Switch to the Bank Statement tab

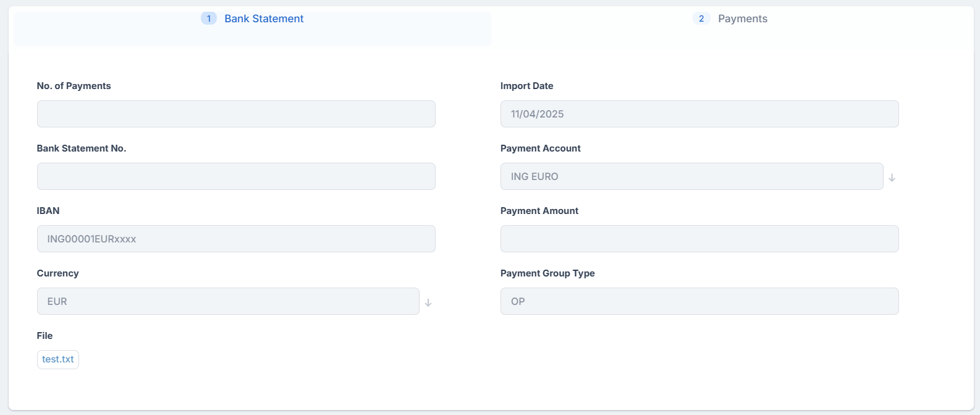(264, 19)
